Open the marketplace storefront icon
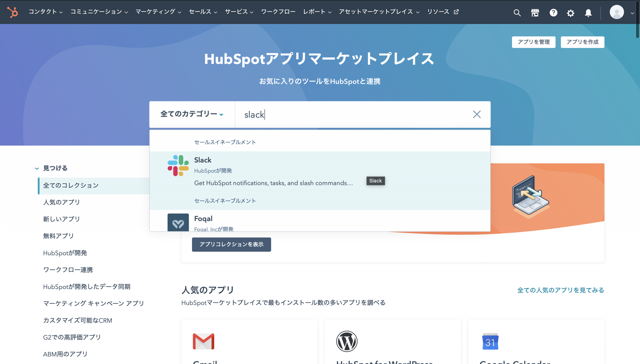 (535, 12)
